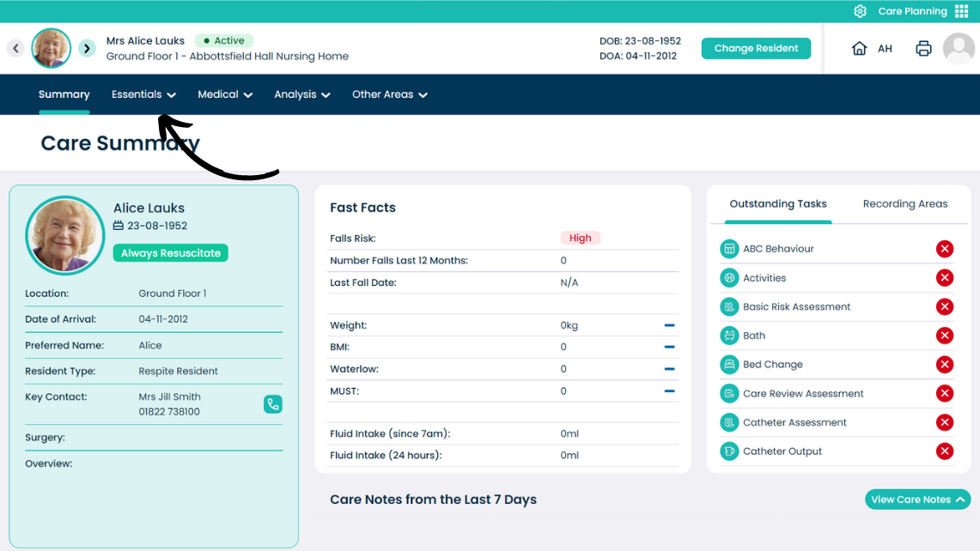The width and height of the screenshot is (980, 551).
Task: Click the Catheter Assessment icon
Action: tap(728, 422)
